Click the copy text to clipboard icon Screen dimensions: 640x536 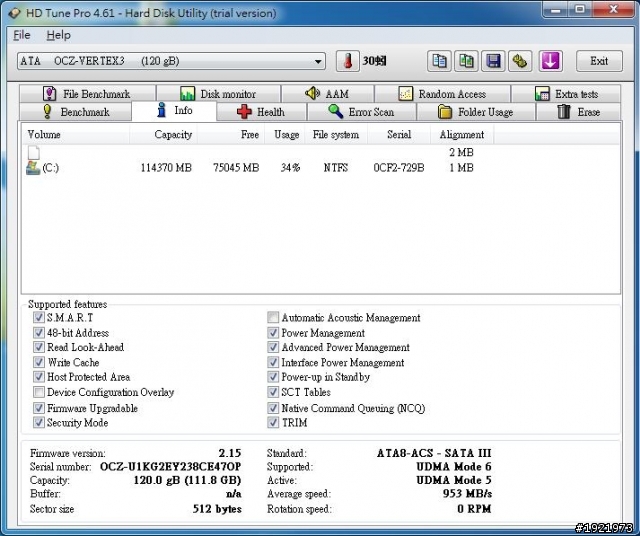click(x=439, y=61)
